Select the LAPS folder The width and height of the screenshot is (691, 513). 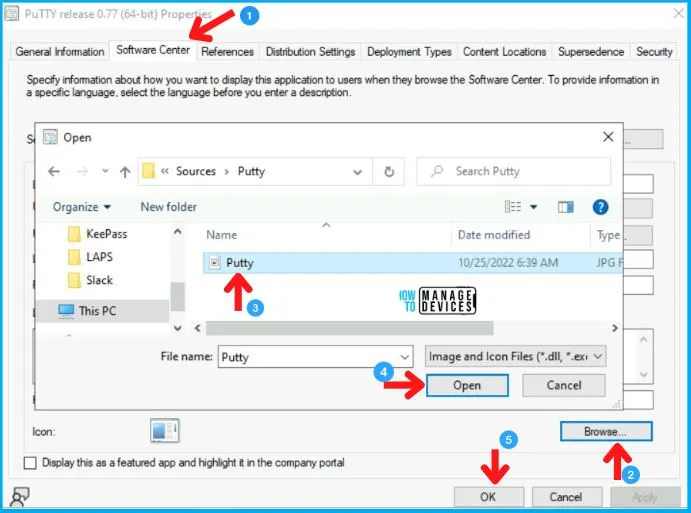(x=91, y=257)
